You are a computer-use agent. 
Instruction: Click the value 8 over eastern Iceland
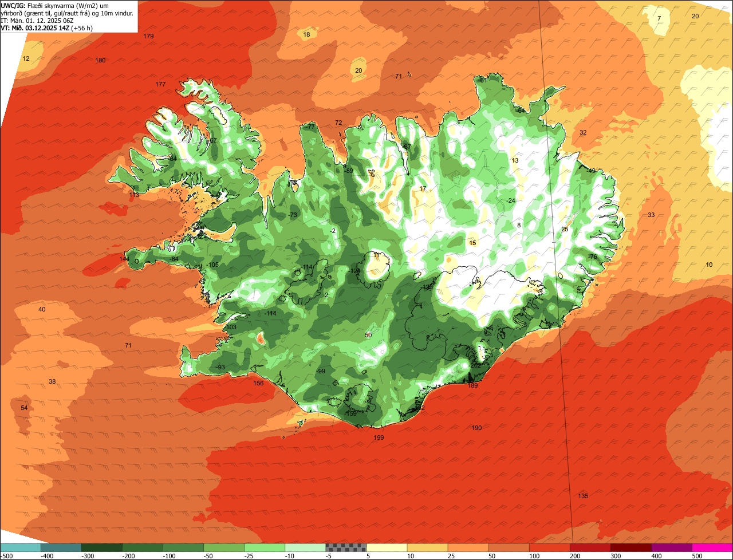tap(519, 225)
